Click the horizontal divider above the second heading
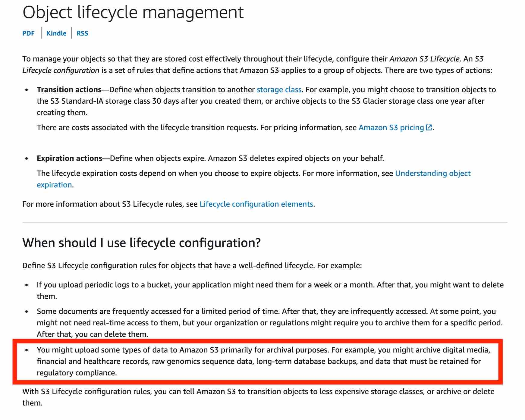 tap(265, 223)
